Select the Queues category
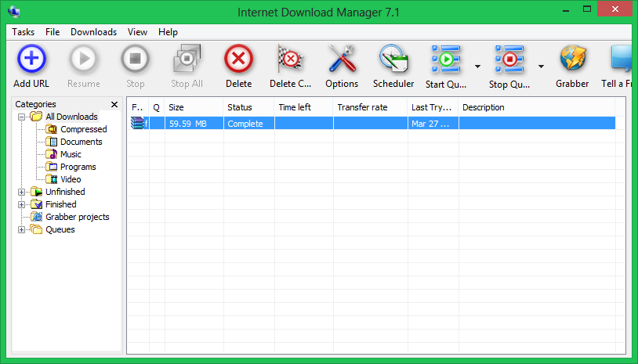Viewport: 638px width, 364px height. point(60,229)
